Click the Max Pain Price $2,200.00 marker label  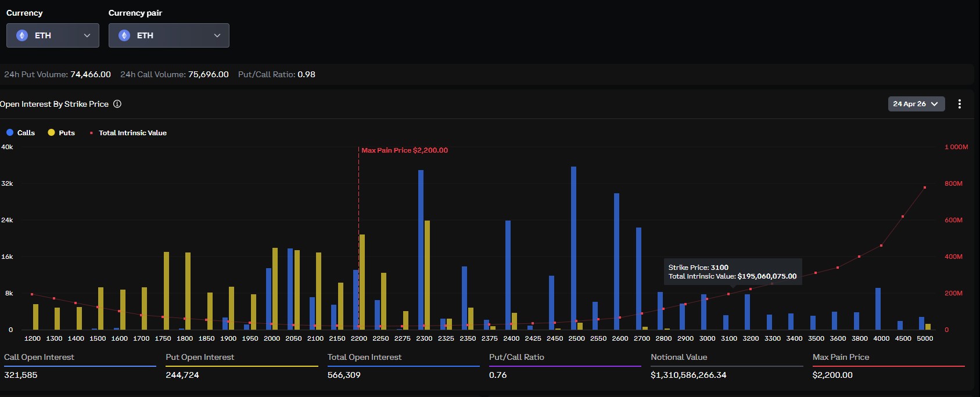[404, 150]
